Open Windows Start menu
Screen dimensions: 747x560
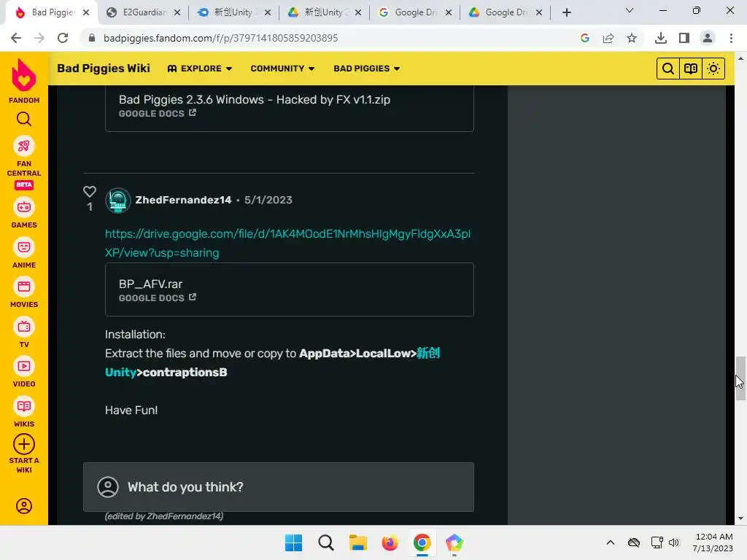[293, 542]
